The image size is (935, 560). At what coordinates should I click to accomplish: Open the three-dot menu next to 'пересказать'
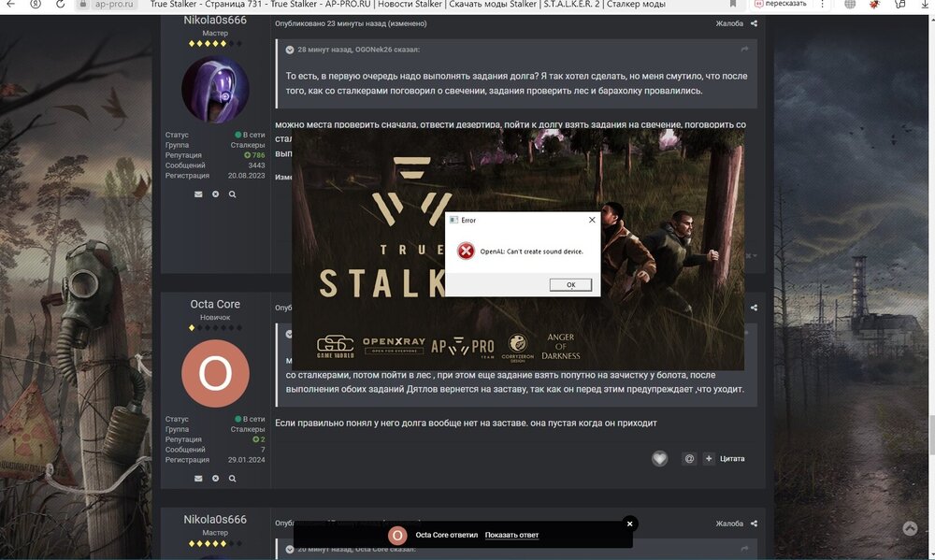tap(822, 4)
